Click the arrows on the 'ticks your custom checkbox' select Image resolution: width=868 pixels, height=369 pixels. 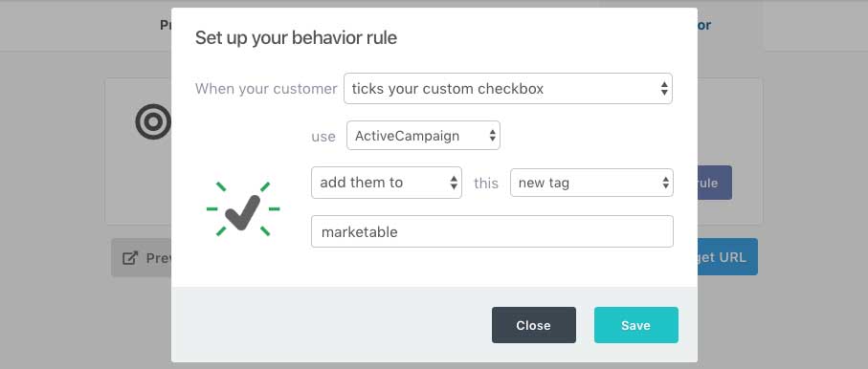coord(664,89)
